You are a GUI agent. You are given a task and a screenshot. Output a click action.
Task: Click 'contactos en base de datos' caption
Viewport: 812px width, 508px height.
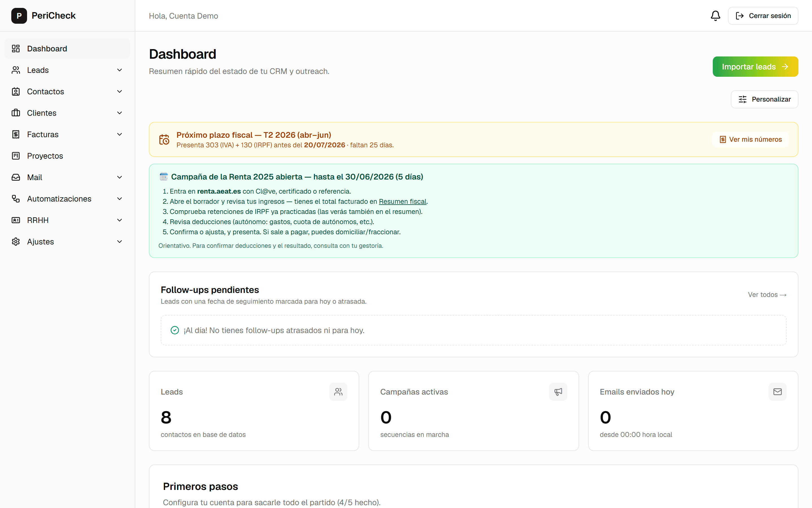203,435
